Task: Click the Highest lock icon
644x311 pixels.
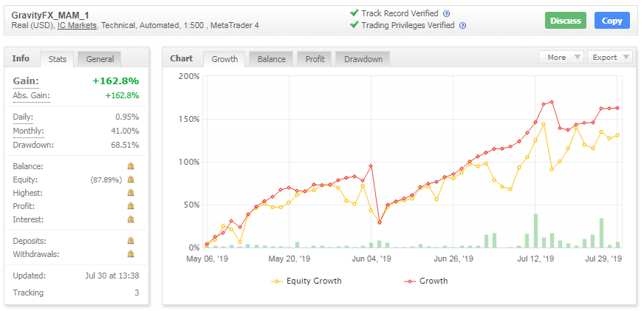Action: (x=130, y=193)
